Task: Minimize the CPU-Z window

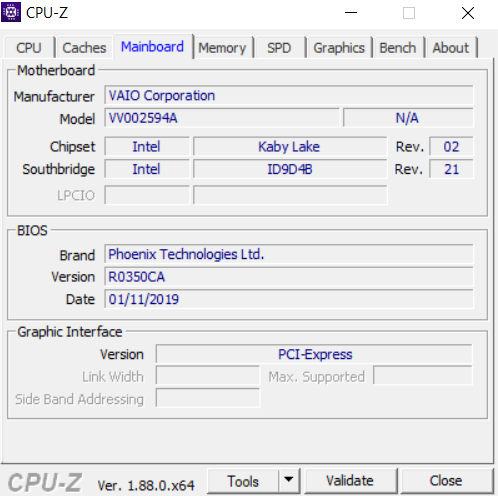Action: 351,13
